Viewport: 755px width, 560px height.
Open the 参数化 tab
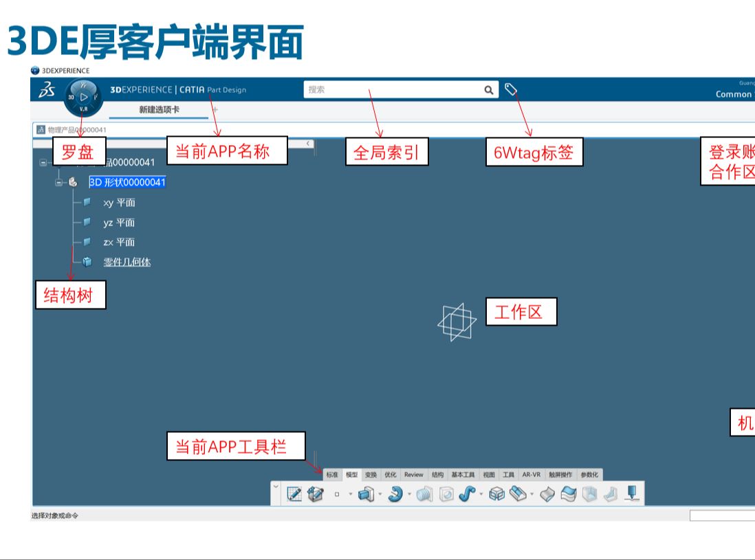click(589, 475)
